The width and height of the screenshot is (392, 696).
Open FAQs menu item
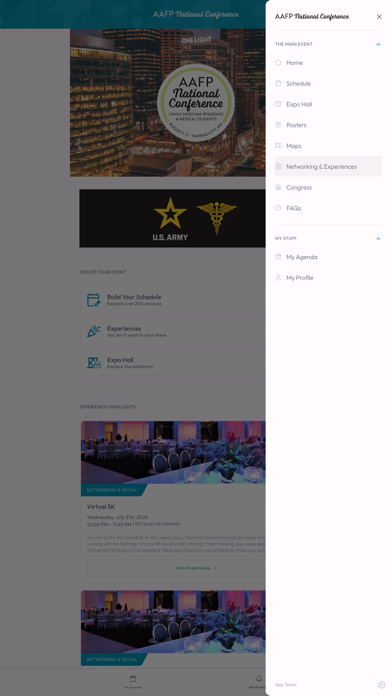click(x=329, y=208)
